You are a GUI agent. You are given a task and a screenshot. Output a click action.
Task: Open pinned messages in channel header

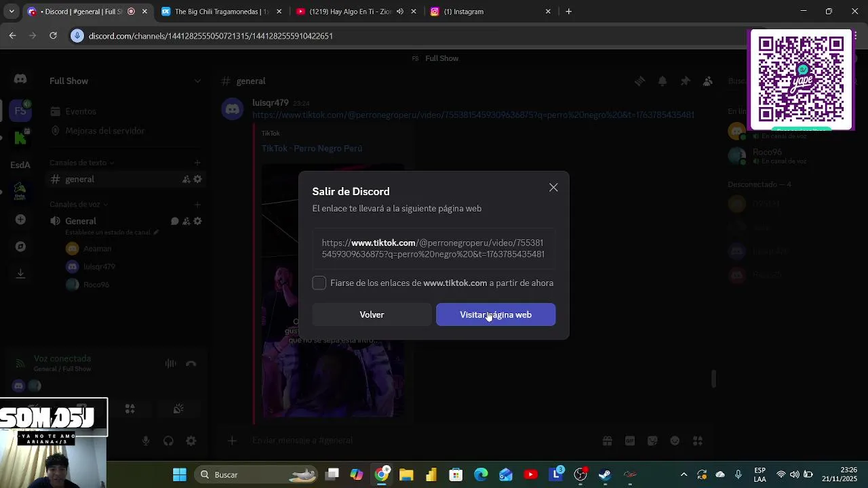685,81
